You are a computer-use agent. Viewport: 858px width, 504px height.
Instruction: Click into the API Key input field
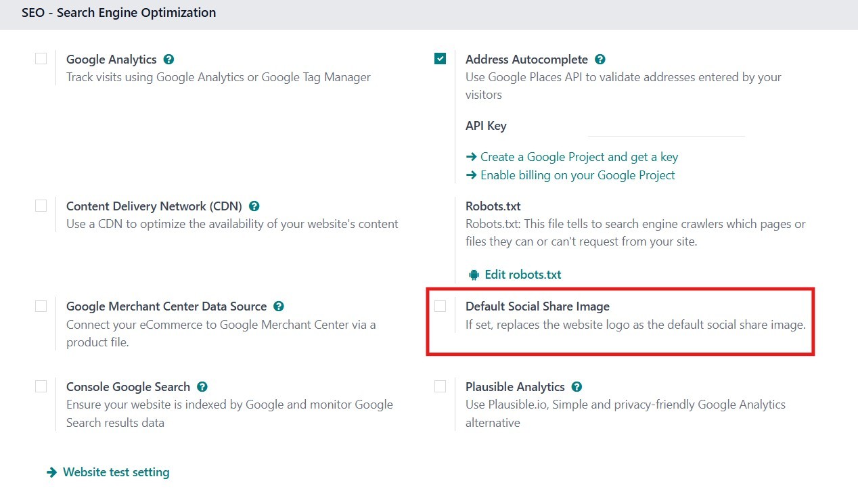(666, 127)
